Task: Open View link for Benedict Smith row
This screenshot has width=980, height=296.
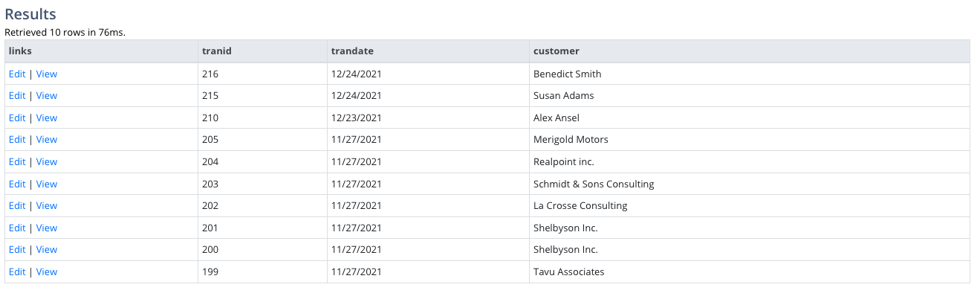Action: tap(47, 74)
